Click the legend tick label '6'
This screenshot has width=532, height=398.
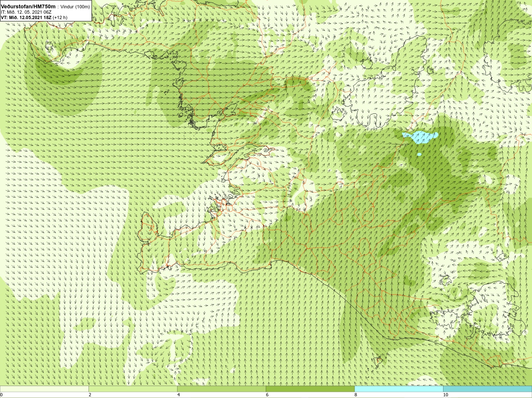[267, 395]
